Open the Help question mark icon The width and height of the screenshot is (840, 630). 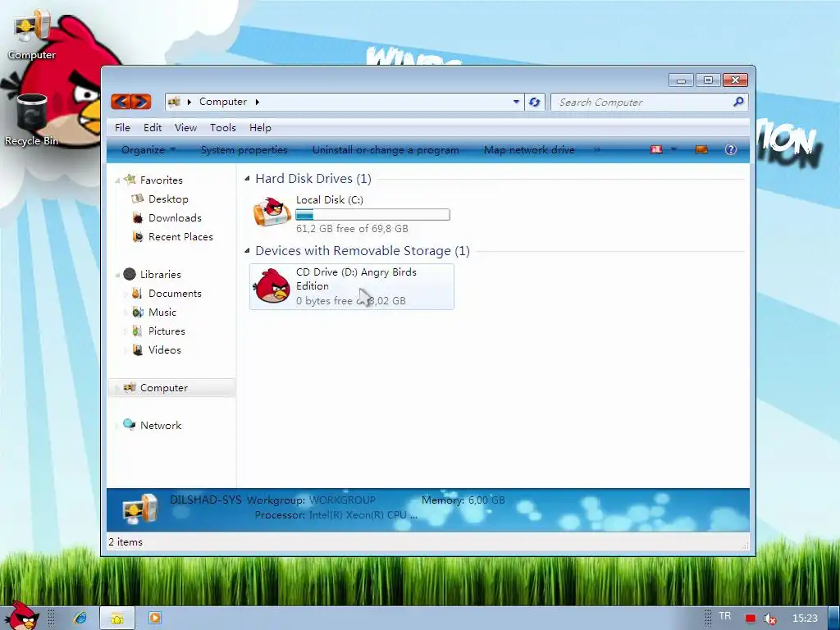click(x=731, y=150)
